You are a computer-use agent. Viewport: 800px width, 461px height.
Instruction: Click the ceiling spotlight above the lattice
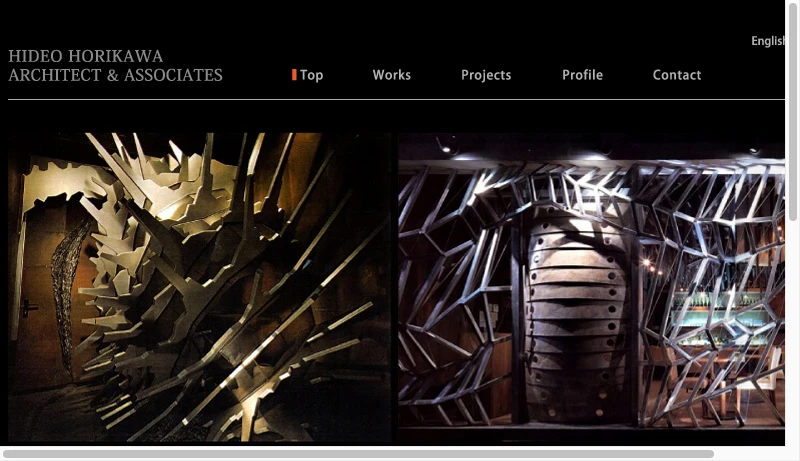pos(450,148)
